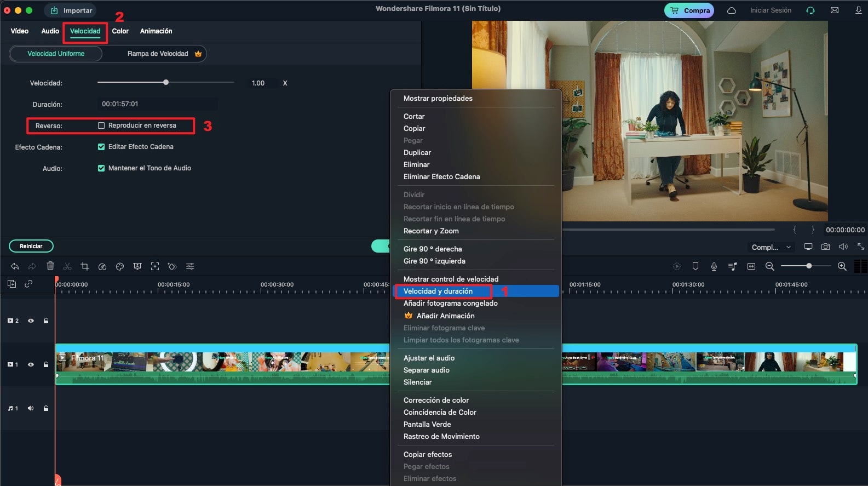This screenshot has height=486, width=868.
Task: Add new track with plus icon
Action: pos(12,284)
